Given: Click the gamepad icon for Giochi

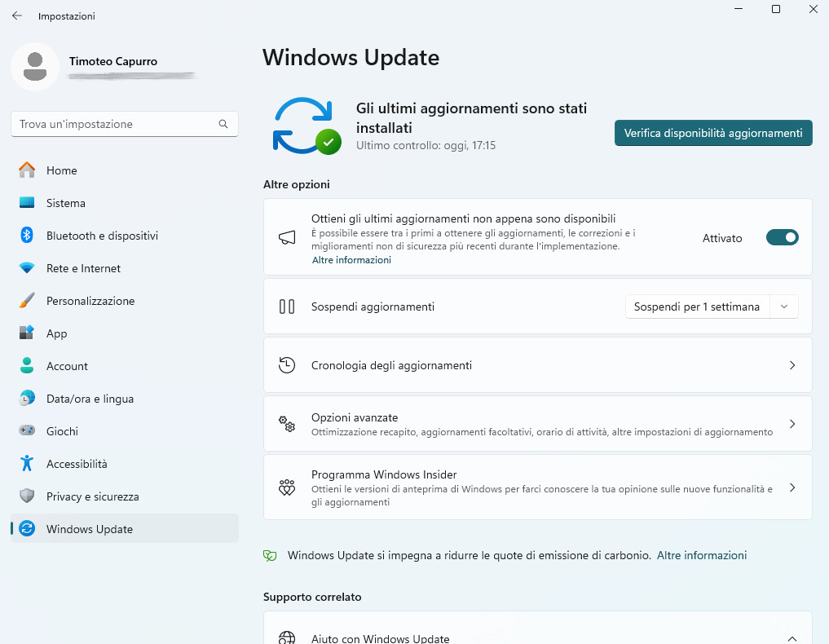Looking at the screenshot, I should [x=27, y=431].
